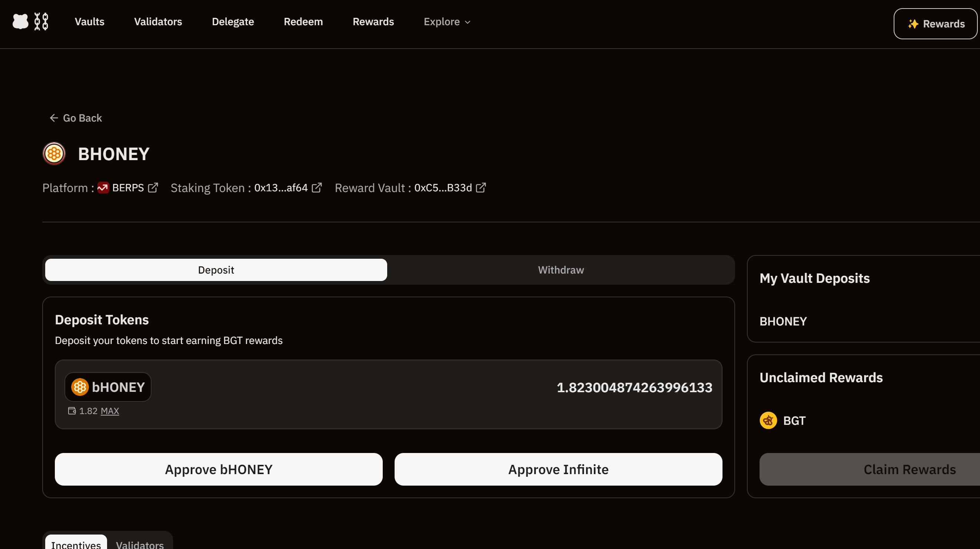Switch to Withdraw mode
980x549 pixels.
560,270
